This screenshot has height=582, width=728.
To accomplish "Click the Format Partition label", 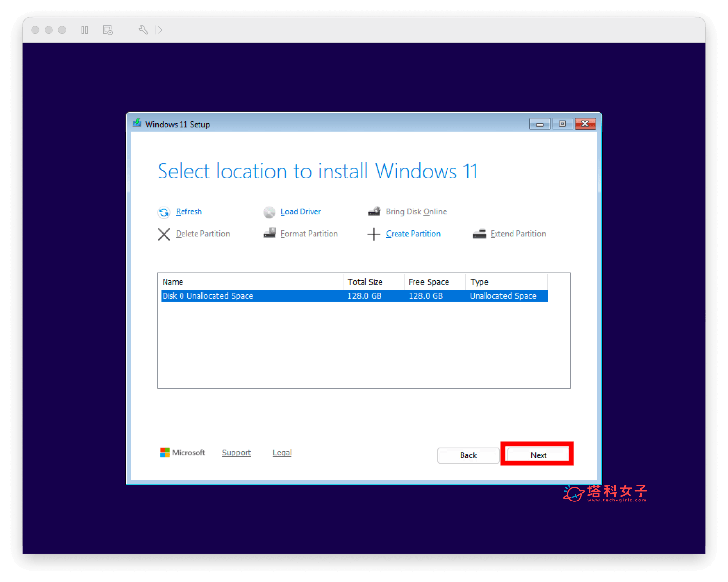I will pyautogui.click(x=309, y=234).
